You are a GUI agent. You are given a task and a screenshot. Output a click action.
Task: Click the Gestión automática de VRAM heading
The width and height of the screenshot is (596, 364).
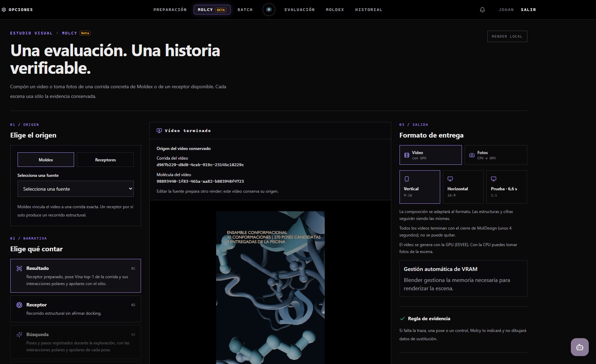pos(441,269)
